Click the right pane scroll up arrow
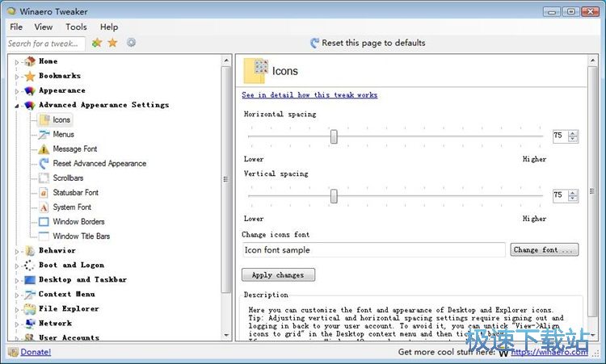The image size is (606, 364). click(592, 61)
